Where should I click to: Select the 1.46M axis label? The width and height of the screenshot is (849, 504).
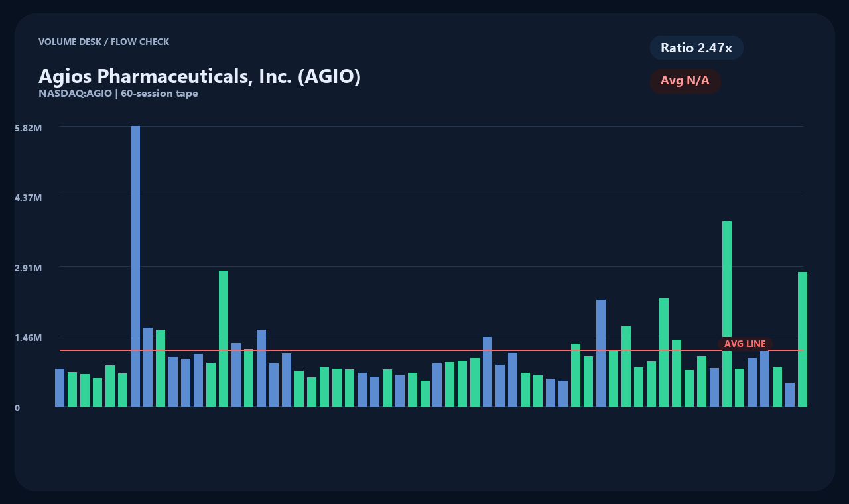point(29,338)
